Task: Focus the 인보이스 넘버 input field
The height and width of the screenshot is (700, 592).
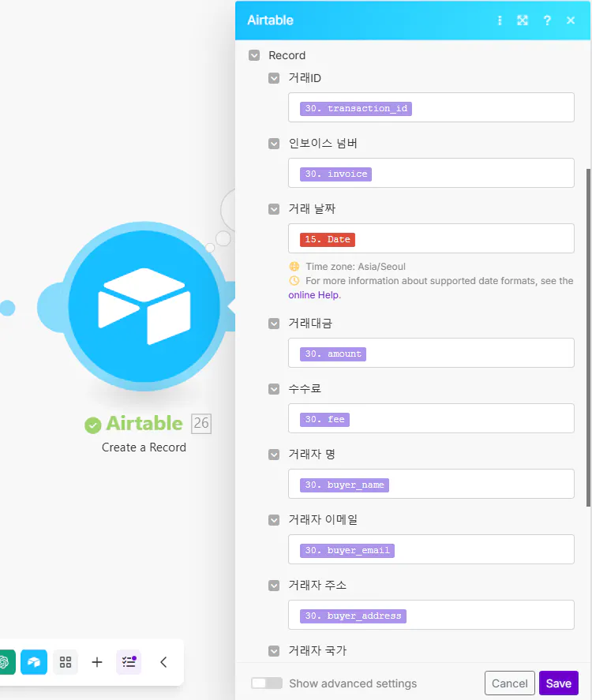Action: pyautogui.click(x=431, y=173)
